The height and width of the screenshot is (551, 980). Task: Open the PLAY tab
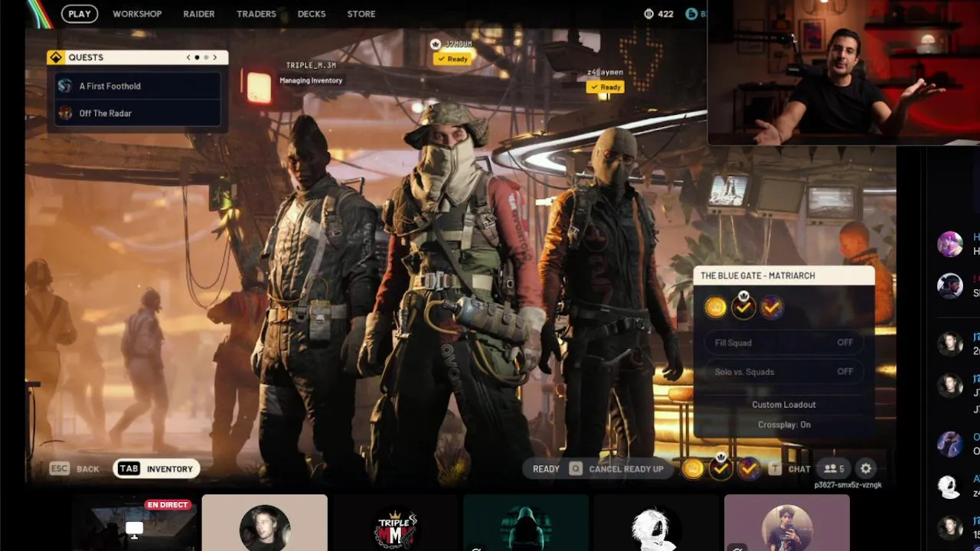tap(80, 14)
